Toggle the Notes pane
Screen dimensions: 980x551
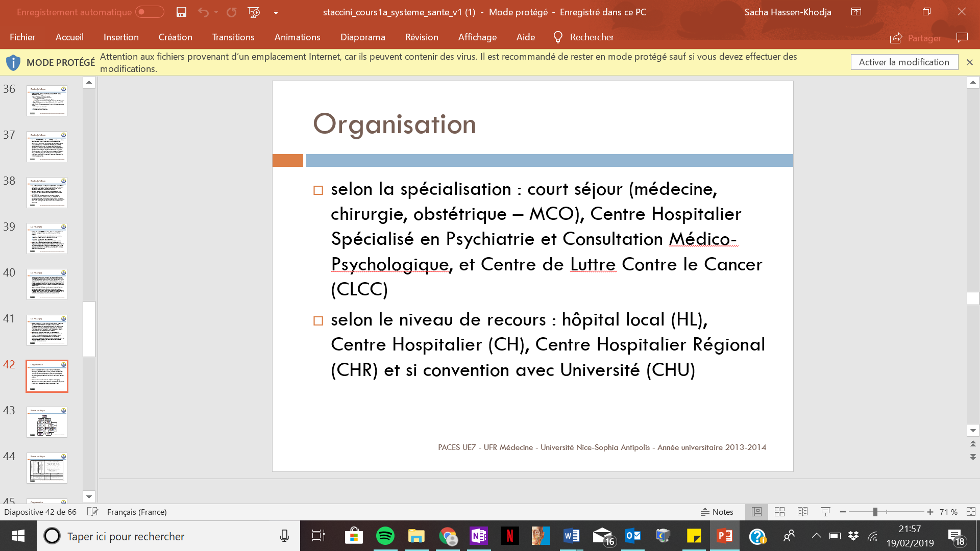[717, 512]
